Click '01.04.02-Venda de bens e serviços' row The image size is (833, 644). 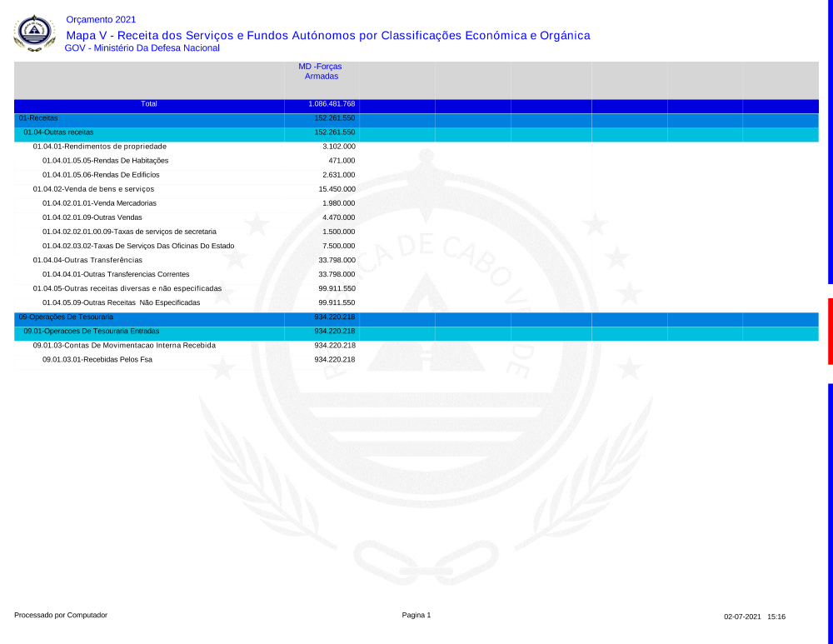pos(93,189)
